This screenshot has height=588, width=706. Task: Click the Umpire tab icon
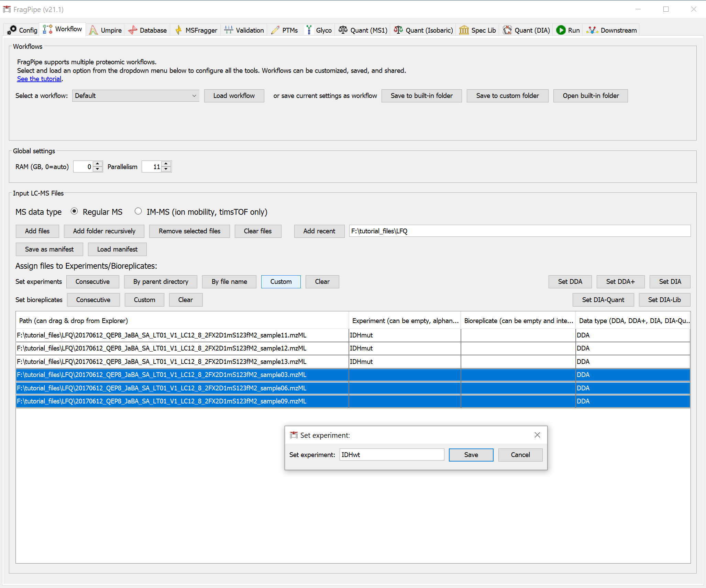93,30
